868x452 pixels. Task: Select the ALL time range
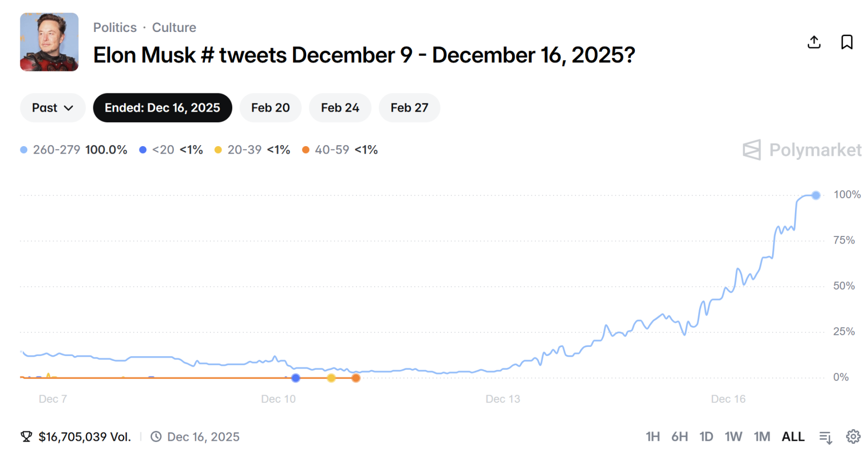click(x=793, y=436)
